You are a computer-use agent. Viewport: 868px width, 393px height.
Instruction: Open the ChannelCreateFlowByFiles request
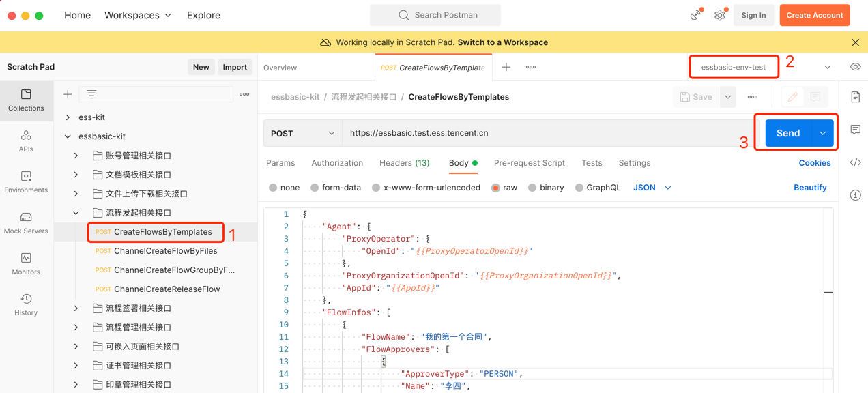[165, 251]
